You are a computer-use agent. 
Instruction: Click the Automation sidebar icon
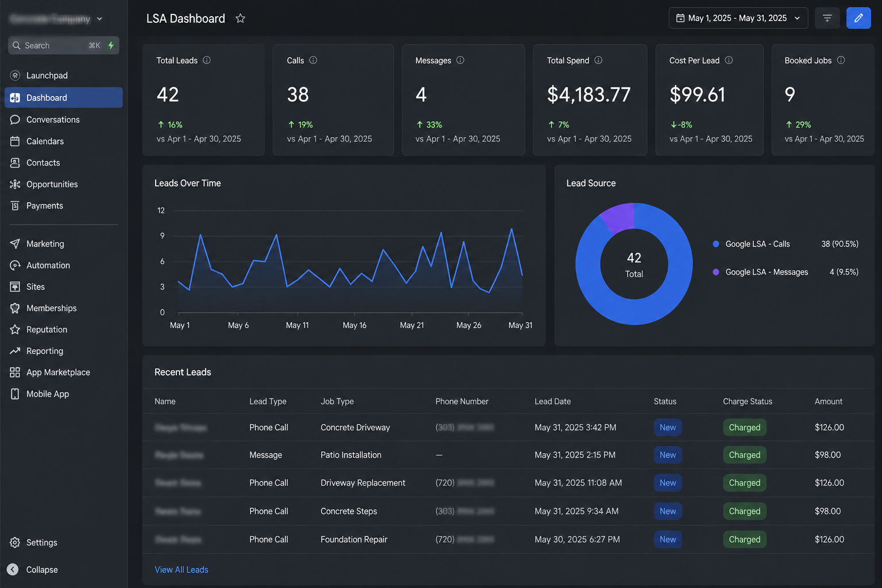15,265
